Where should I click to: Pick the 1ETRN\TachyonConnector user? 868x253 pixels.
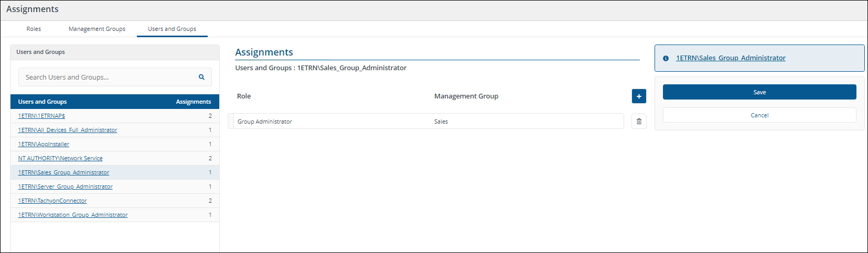coord(52,201)
